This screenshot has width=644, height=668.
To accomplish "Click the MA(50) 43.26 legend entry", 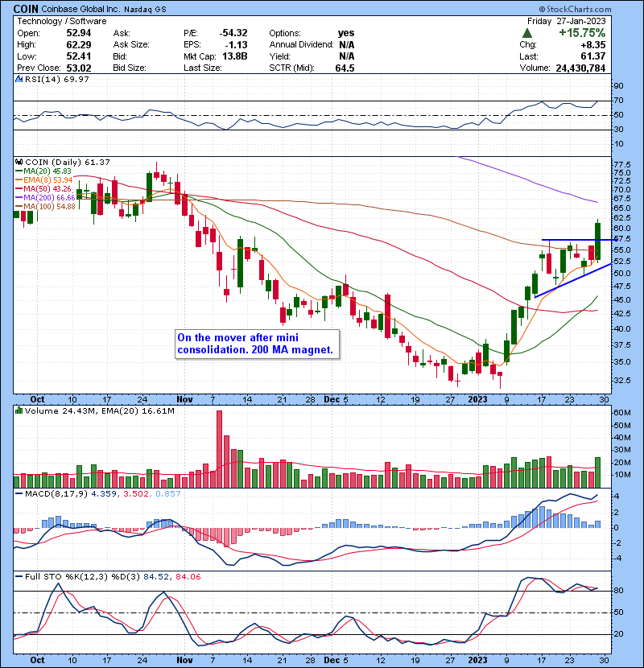I will click(43, 188).
